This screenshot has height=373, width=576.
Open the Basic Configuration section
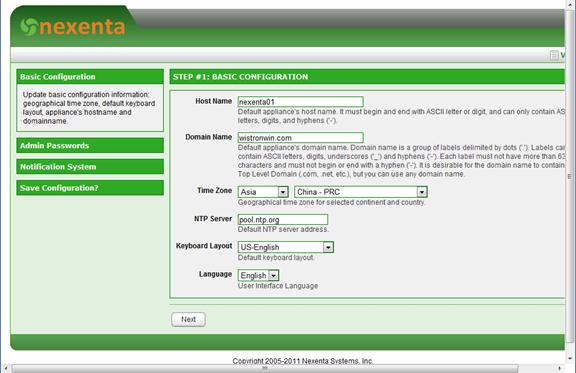pos(90,76)
